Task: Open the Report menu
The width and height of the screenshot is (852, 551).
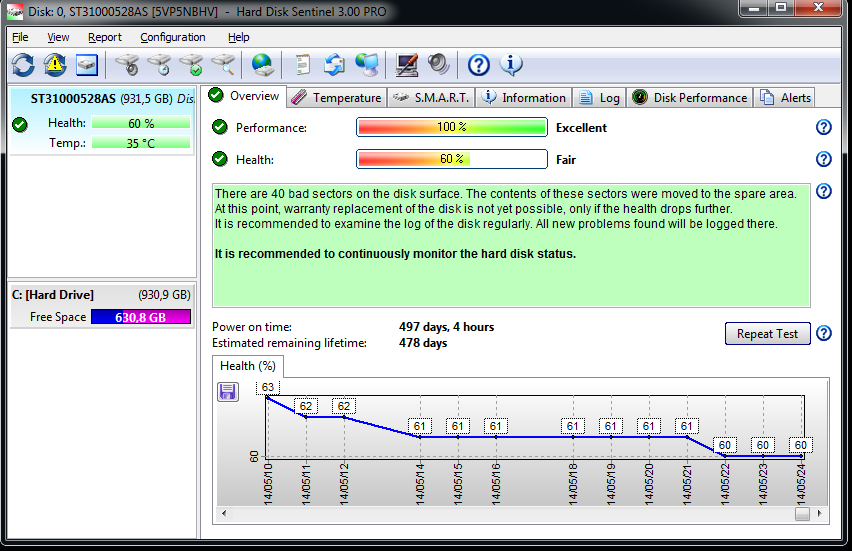Action: (x=104, y=37)
